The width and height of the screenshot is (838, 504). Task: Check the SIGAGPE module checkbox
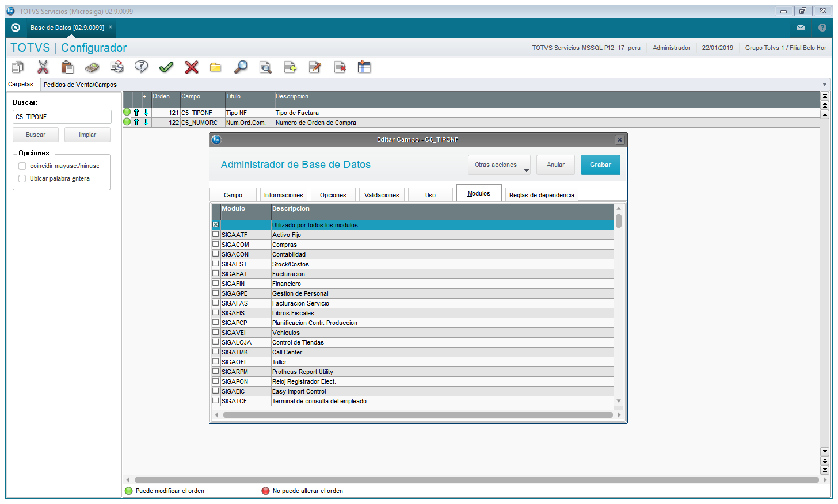[216, 293]
